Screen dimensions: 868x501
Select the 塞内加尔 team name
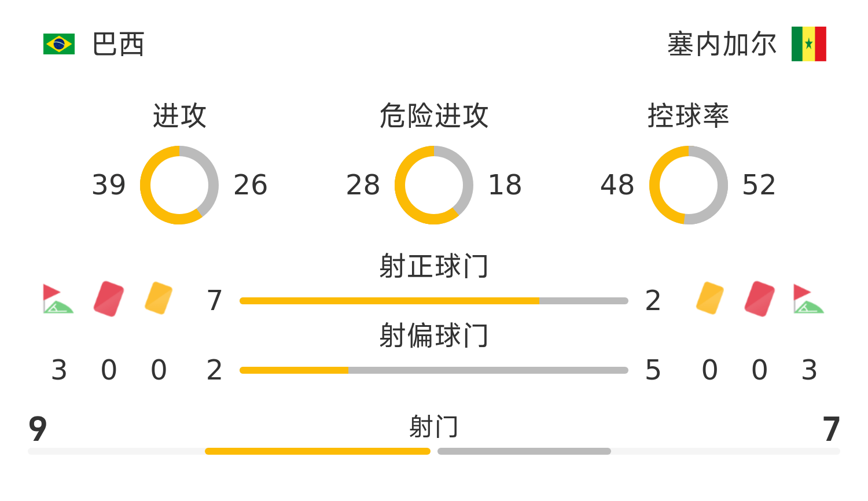point(722,45)
